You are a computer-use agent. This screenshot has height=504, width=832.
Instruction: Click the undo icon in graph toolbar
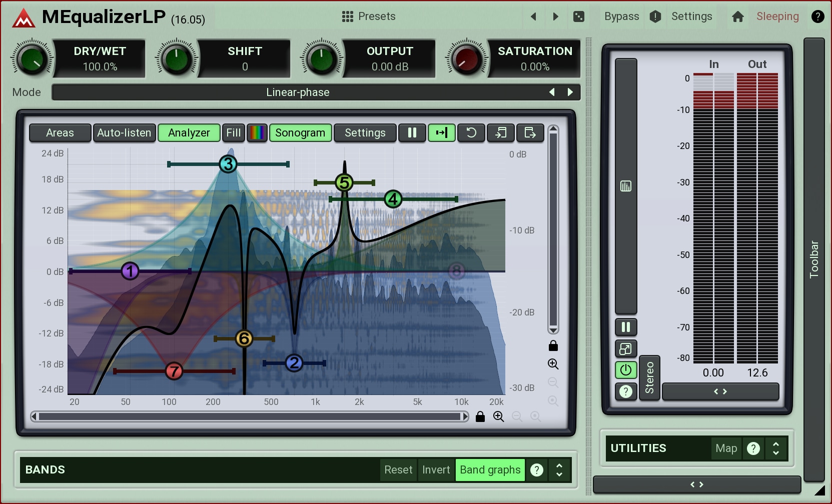click(x=471, y=132)
